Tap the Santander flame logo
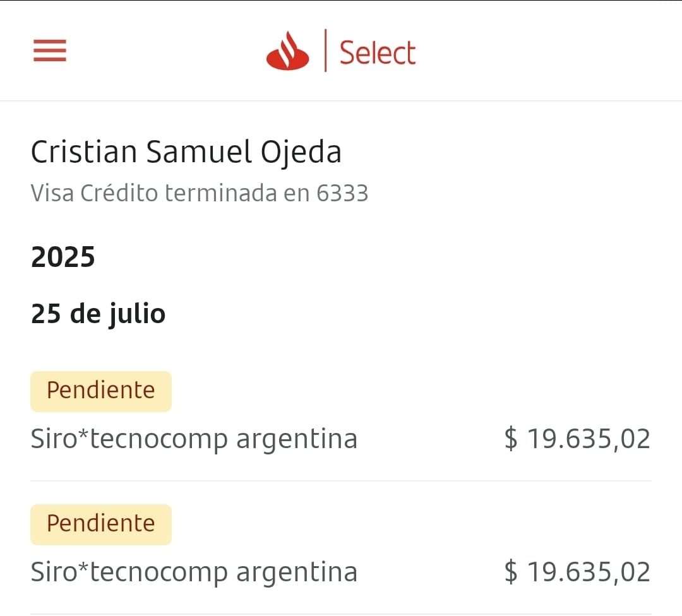This screenshot has width=682, height=616. pos(287,52)
